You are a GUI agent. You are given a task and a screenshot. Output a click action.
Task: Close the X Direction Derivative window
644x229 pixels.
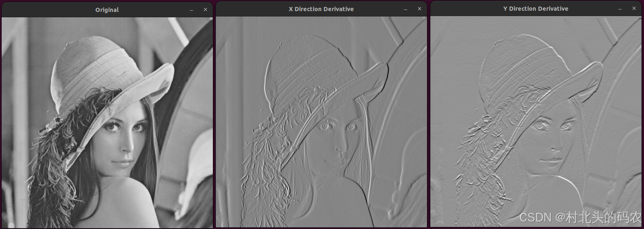click(x=420, y=9)
